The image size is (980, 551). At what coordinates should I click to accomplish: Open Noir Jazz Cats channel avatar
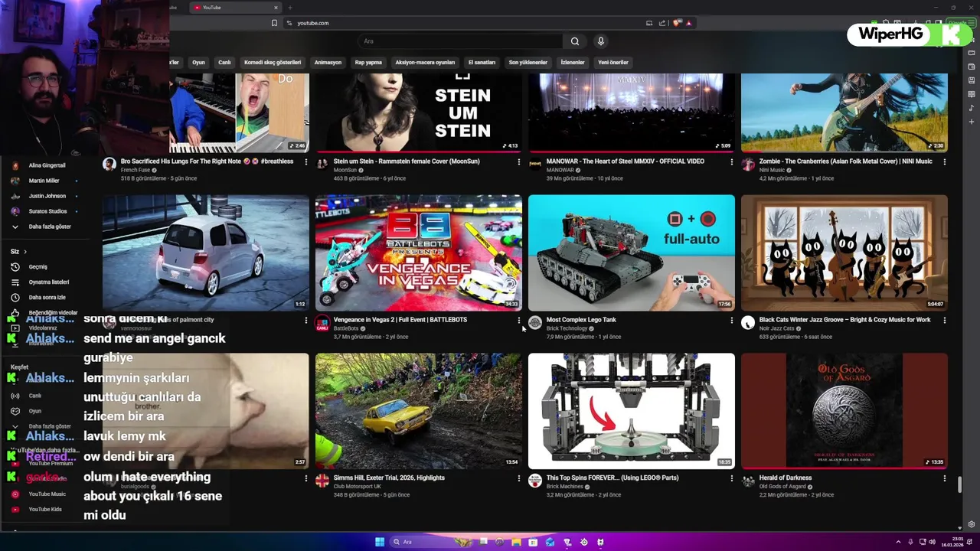748,323
